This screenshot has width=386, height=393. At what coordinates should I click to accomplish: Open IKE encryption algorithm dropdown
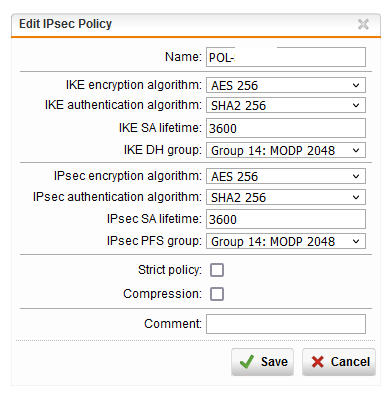(x=286, y=85)
